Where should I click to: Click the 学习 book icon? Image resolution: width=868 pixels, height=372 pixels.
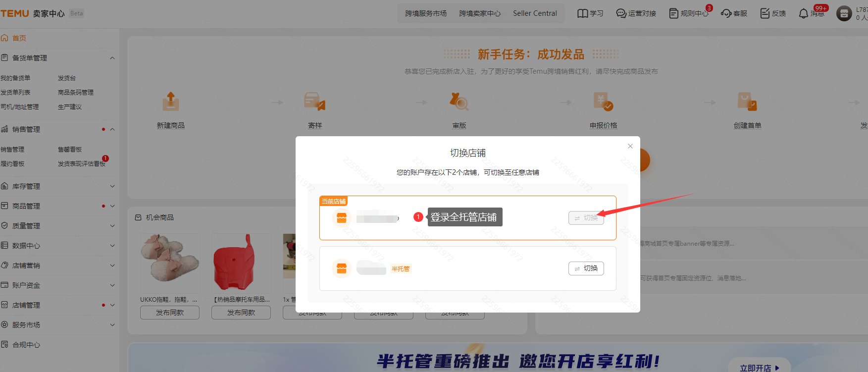[582, 13]
